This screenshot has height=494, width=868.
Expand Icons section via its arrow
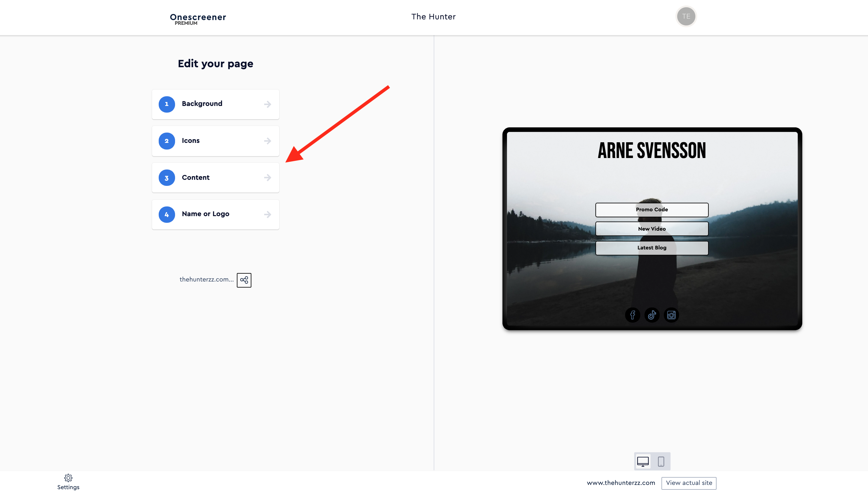click(267, 141)
